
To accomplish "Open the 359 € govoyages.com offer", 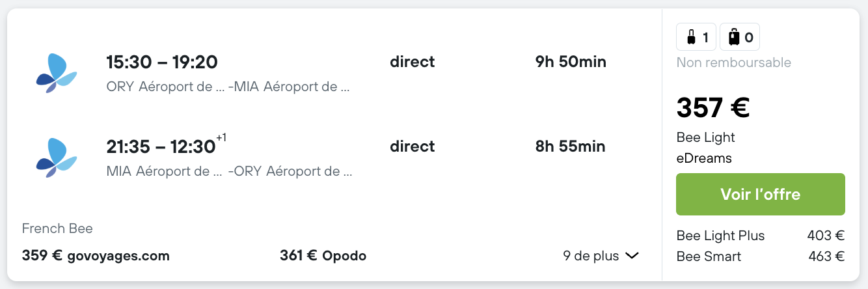I will [x=96, y=256].
